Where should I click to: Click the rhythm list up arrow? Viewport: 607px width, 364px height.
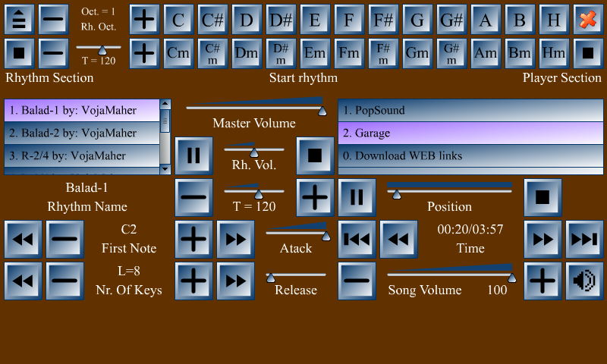coord(165,104)
